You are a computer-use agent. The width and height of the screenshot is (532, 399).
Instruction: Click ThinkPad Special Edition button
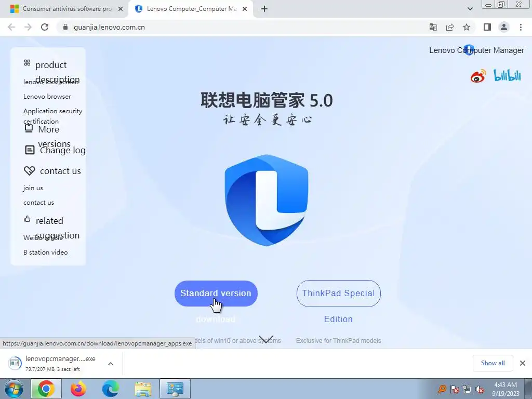pyautogui.click(x=338, y=294)
